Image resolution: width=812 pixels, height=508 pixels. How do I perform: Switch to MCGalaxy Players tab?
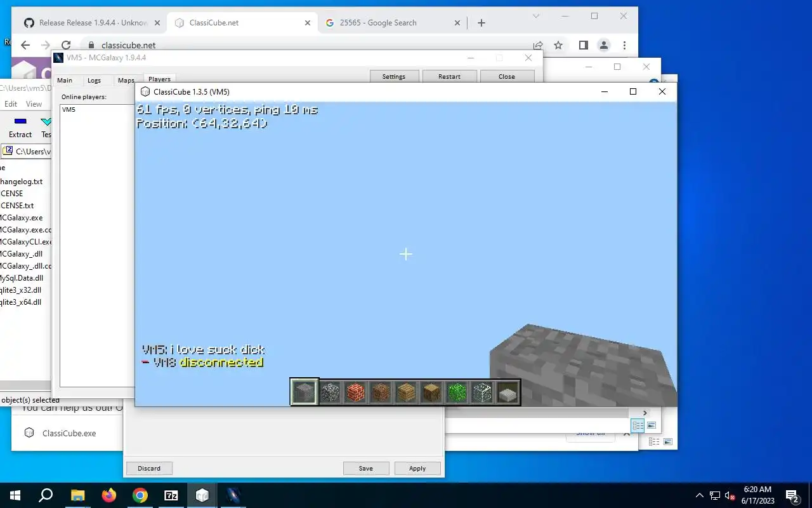[159, 79]
